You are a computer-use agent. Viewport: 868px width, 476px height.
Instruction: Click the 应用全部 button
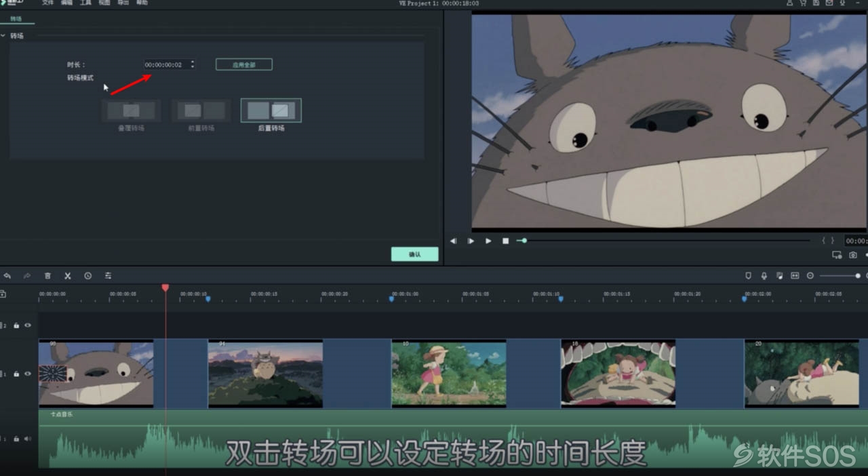(x=244, y=64)
